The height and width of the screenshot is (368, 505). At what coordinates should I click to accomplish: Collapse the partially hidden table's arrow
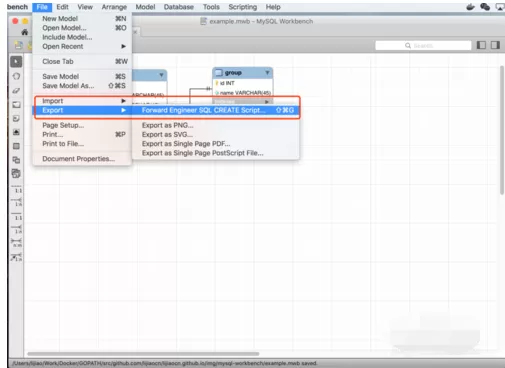click(x=161, y=75)
